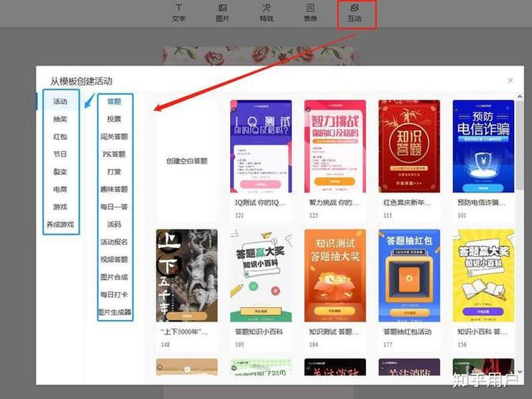Click the title 答题知识小百科

click(259, 332)
